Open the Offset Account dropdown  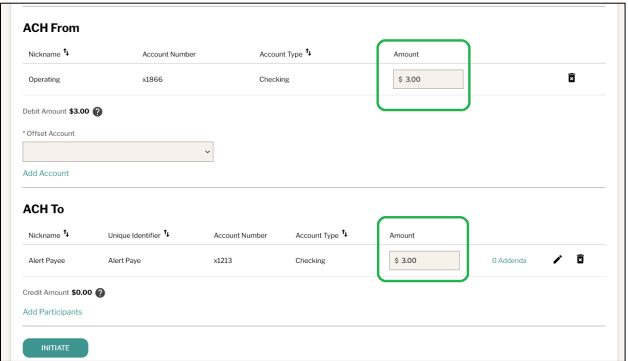[118, 151]
